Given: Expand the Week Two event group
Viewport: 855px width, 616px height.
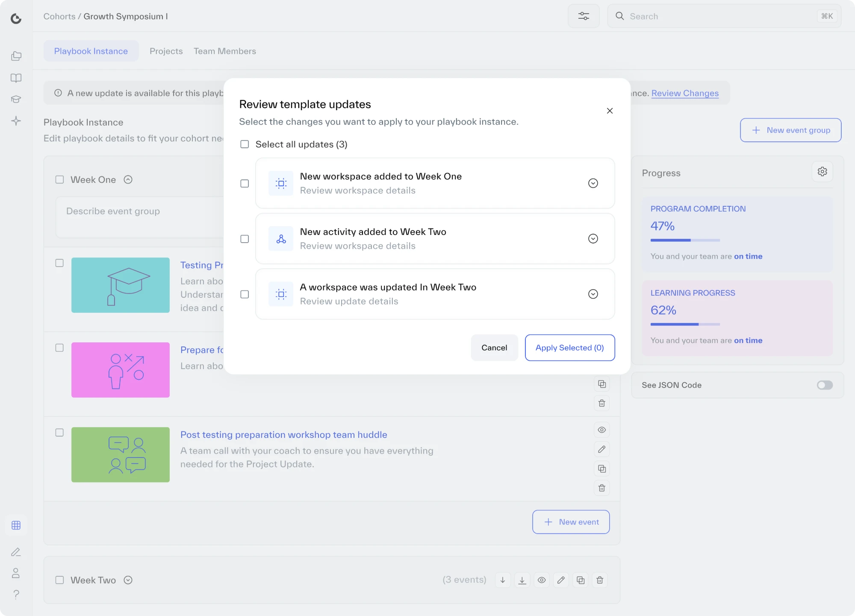Looking at the screenshot, I should (x=128, y=580).
